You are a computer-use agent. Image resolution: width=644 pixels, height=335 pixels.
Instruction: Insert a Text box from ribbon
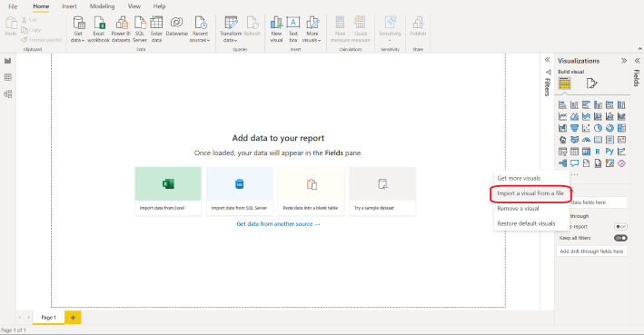pyautogui.click(x=292, y=30)
